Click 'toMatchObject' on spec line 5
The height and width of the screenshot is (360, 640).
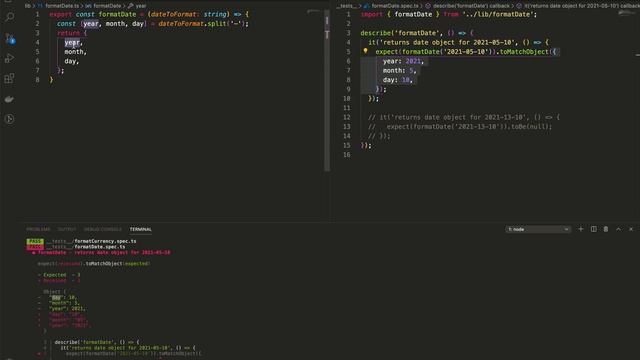click(524, 52)
